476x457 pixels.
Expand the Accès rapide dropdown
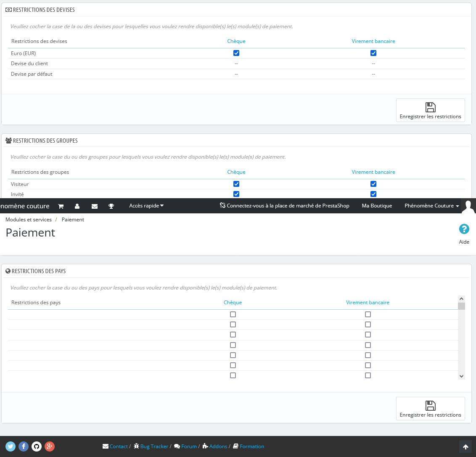pos(146,206)
